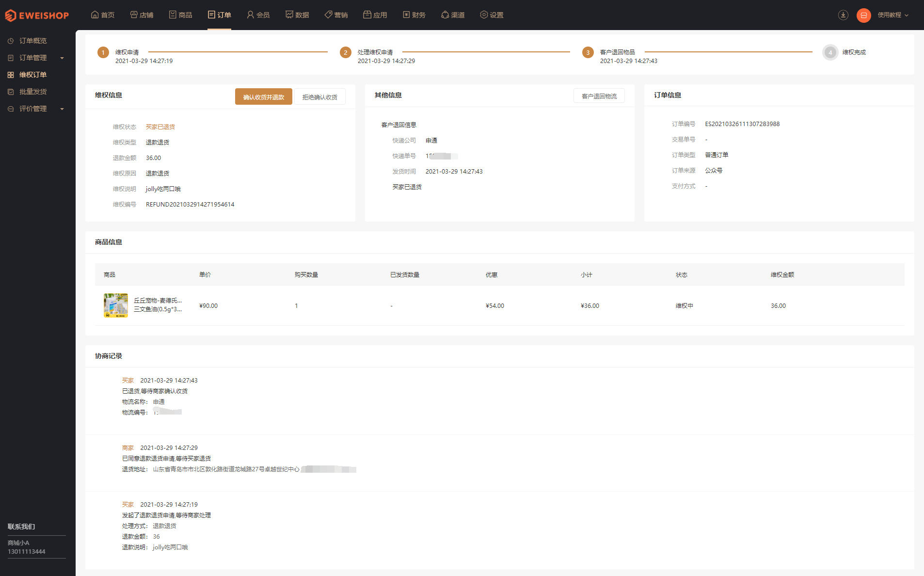This screenshot has height=576, width=924.
Task: Open the 财务 top menu
Action: click(414, 15)
